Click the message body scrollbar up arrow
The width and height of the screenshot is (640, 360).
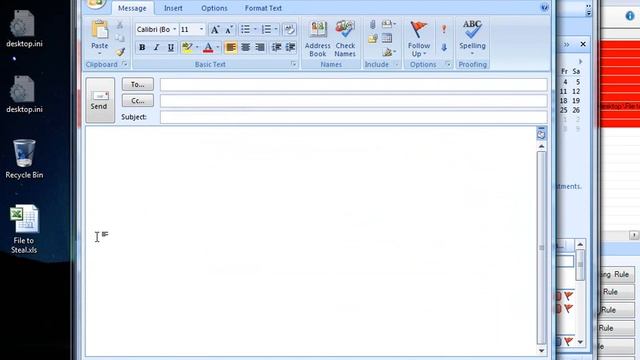click(541, 146)
